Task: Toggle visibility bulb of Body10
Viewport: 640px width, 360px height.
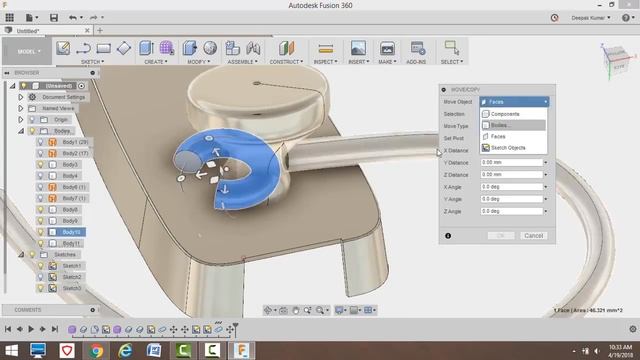Action: pyautogui.click(x=40, y=232)
